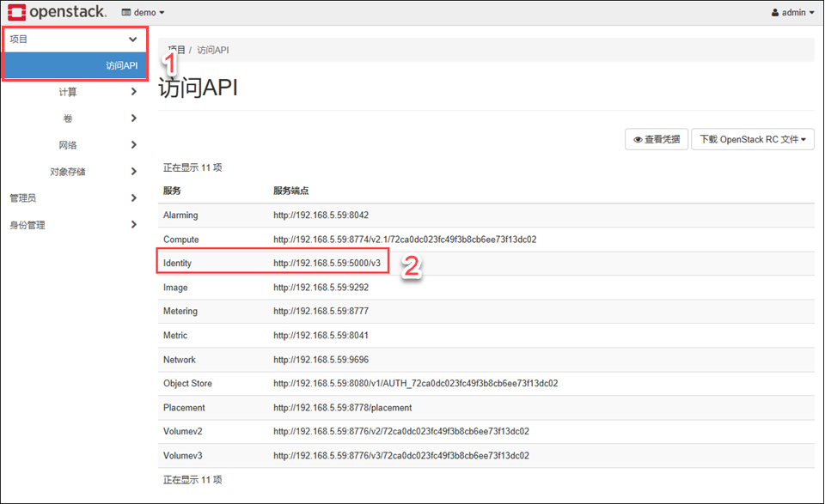Image resolution: width=825 pixels, height=504 pixels.
Task: Select 访问API in the sidebar
Action: 121,65
